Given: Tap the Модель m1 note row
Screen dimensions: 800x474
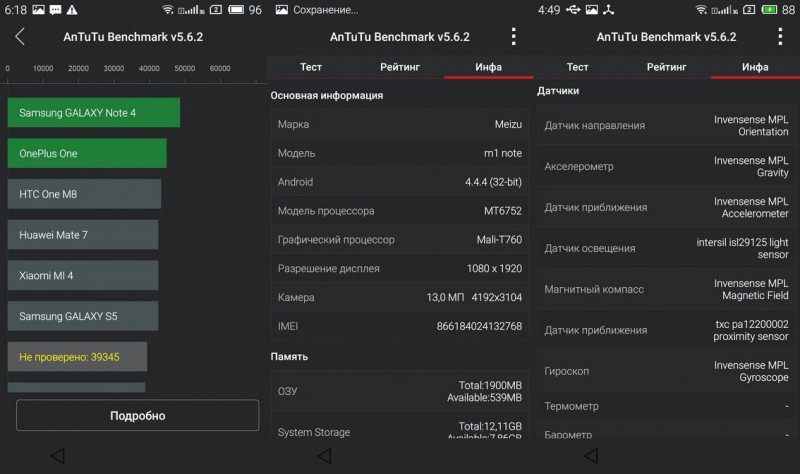Looking at the screenshot, I should (x=399, y=153).
